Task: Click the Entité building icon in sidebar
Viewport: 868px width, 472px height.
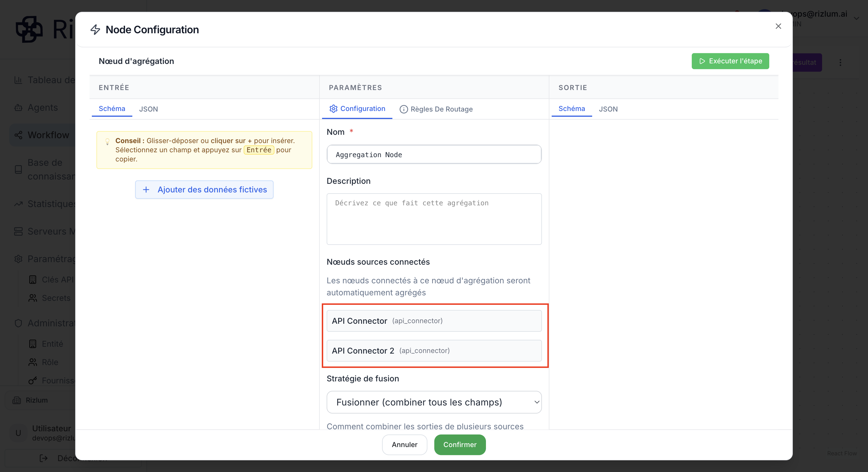Action: [x=33, y=344]
